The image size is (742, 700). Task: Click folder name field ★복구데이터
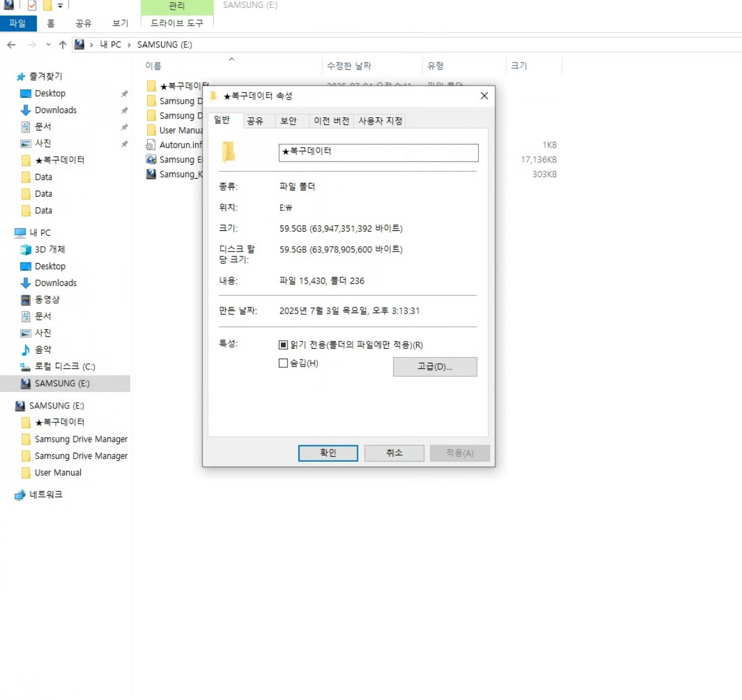coord(379,153)
